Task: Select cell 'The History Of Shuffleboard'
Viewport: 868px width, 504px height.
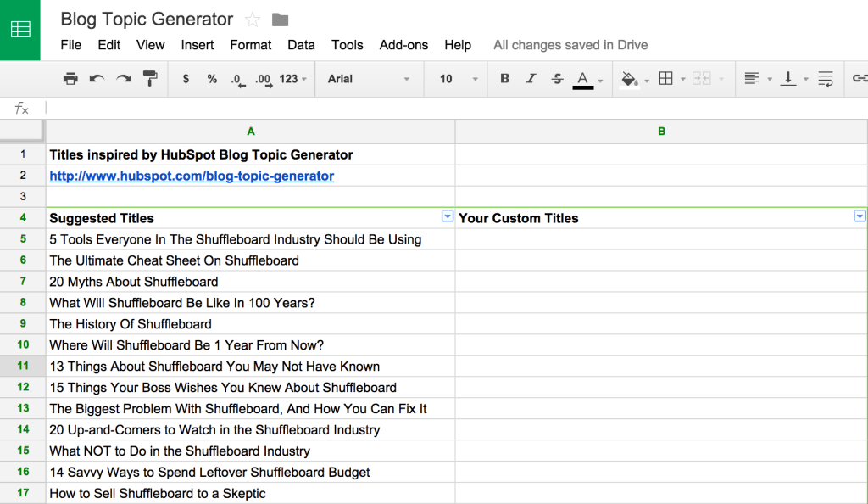Action: point(251,324)
